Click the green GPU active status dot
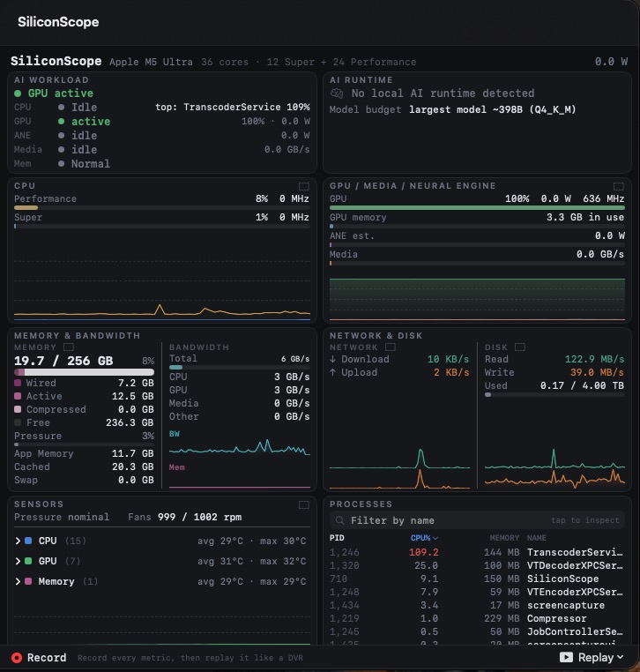Viewport: 640px width, 672px height. click(18, 93)
